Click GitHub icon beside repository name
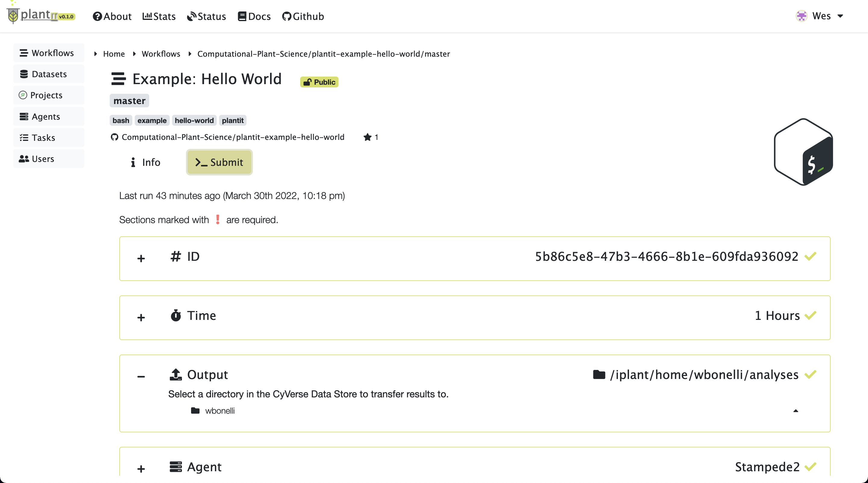The image size is (868, 483). (115, 137)
